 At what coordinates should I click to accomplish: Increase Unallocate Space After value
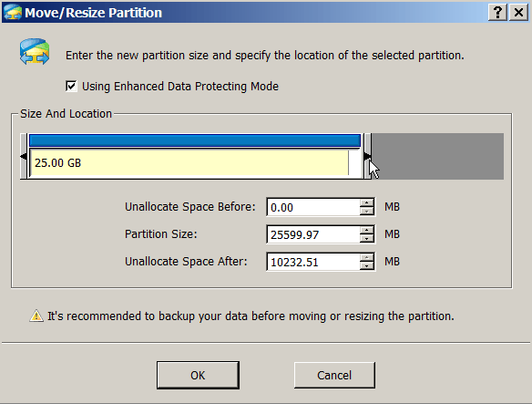click(x=367, y=258)
